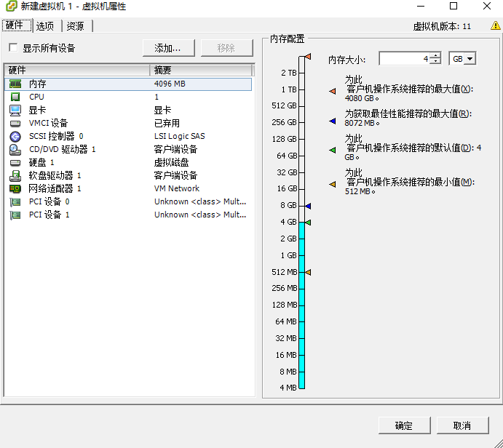Click the 虚拟磁盘 summary value

(x=171, y=163)
